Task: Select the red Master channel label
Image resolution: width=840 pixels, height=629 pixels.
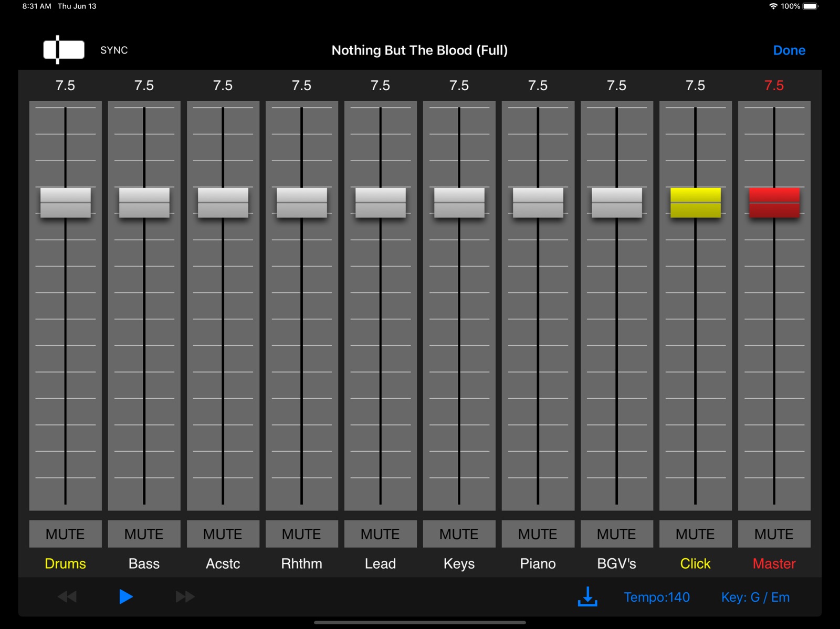Action: tap(774, 563)
